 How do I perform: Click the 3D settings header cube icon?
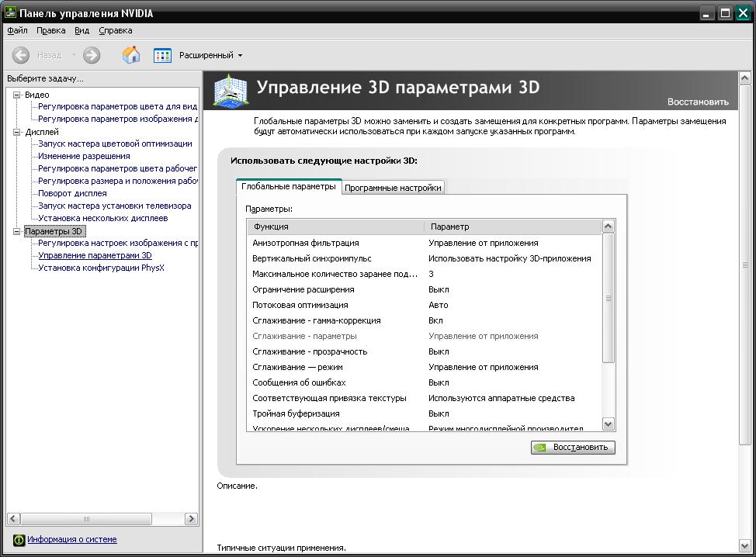click(230, 92)
